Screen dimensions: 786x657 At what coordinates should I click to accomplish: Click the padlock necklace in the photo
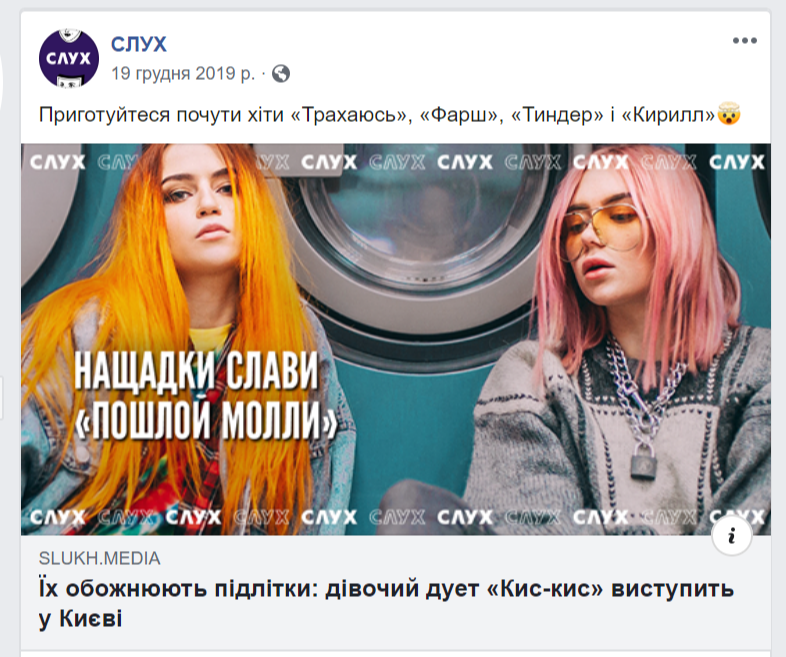click(x=644, y=462)
